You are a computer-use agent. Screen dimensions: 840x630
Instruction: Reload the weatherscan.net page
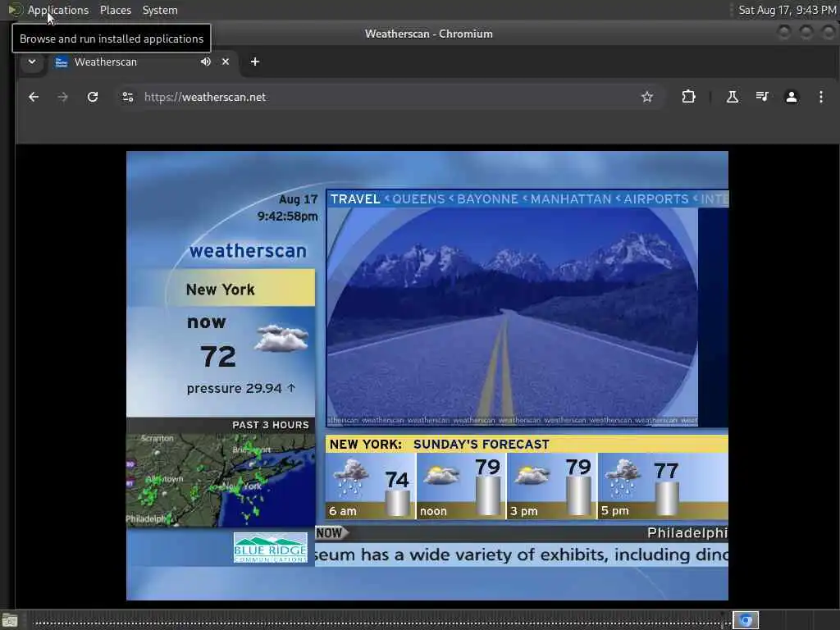93,97
